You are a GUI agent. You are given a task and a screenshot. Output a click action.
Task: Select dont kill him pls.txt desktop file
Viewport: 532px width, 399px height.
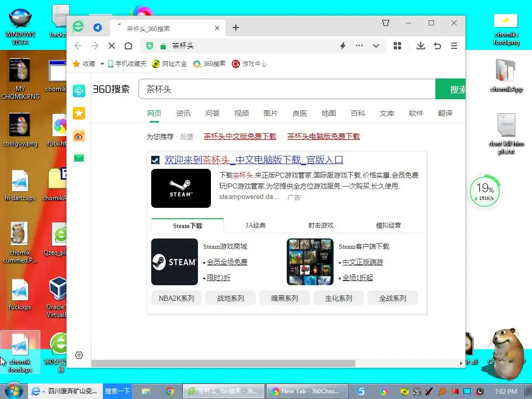coord(506,134)
